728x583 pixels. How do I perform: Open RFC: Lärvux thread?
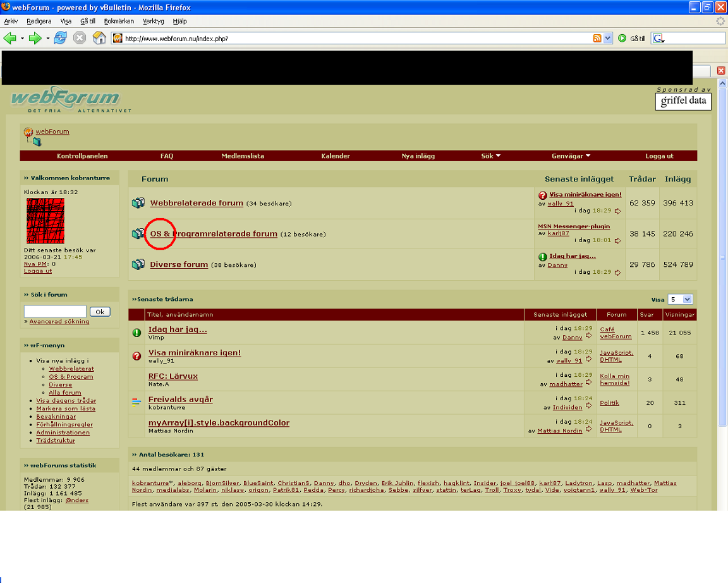click(173, 376)
